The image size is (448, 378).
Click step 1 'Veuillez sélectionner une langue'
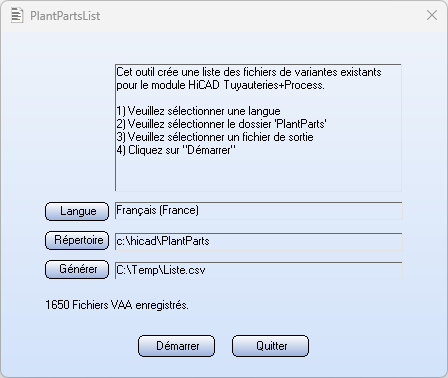tap(198, 111)
